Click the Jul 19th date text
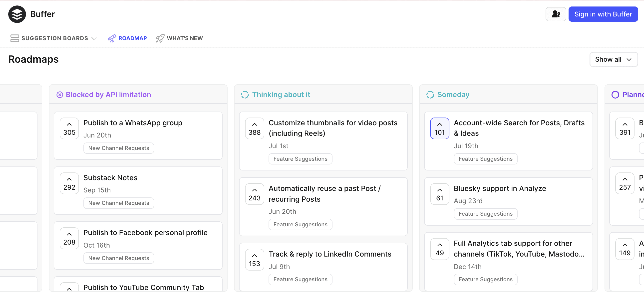Image resolution: width=644 pixels, height=292 pixels. (466, 146)
